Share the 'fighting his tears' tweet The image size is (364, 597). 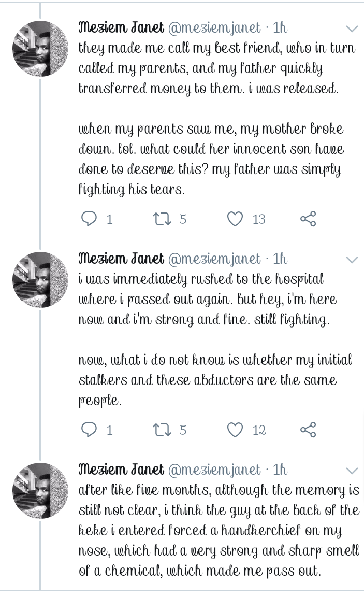[x=308, y=219]
